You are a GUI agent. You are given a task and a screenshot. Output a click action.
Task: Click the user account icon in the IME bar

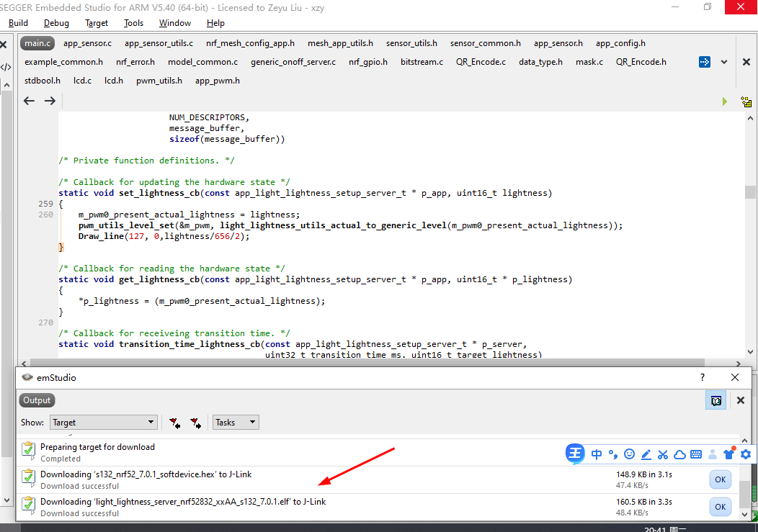click(713, 454)
